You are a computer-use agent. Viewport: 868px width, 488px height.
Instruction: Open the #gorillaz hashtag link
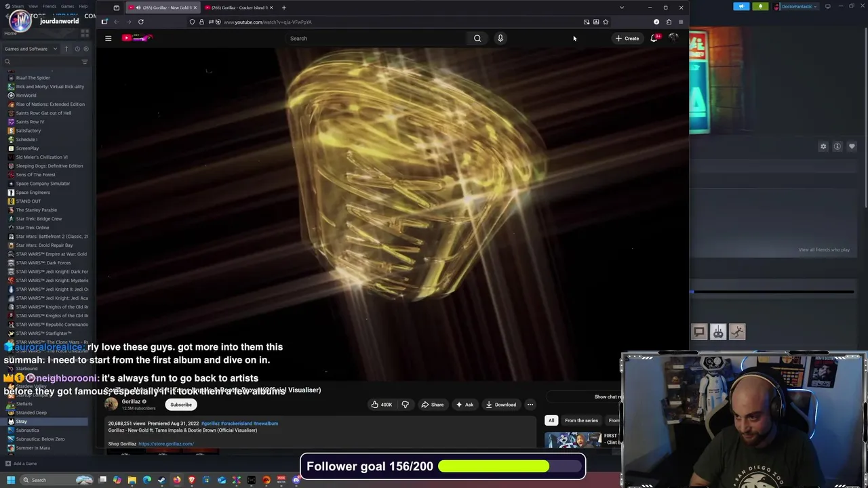pos(210,424)
